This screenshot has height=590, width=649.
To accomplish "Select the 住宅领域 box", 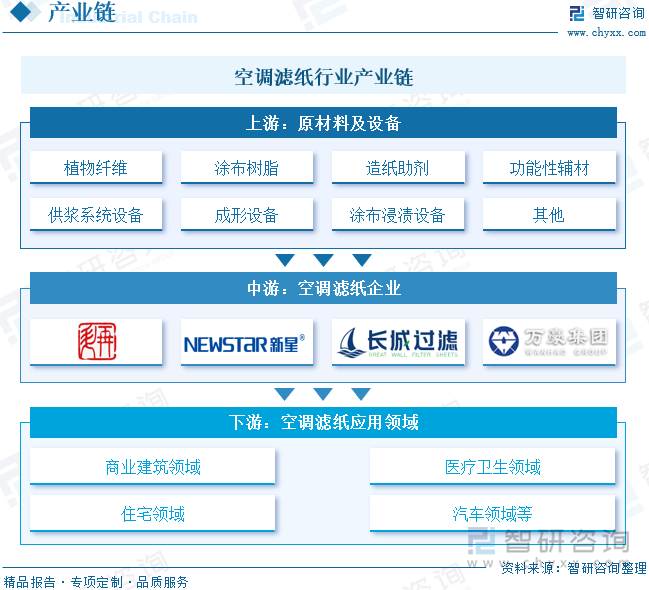I will [x=152, y=513].
